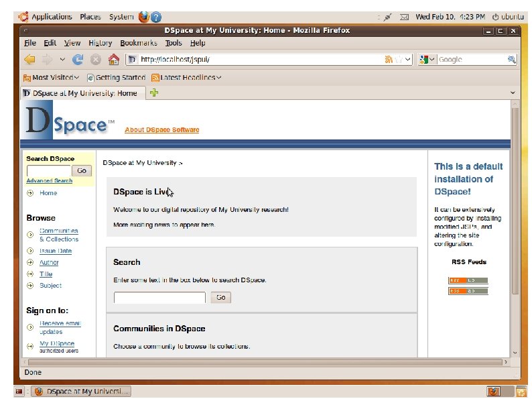Click Go button in sidebar Search DSpace box
Screen dimensions: 532x399
coord(82,171)
